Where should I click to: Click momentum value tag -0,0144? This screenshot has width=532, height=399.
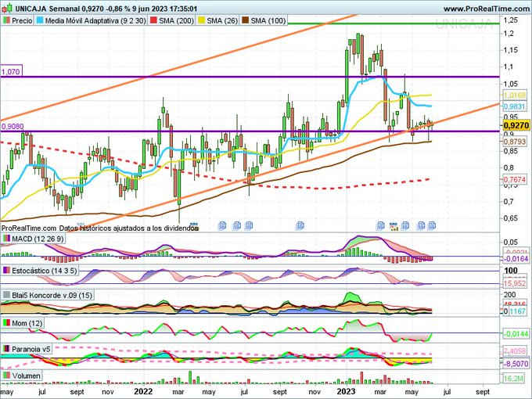click(516, 334)
